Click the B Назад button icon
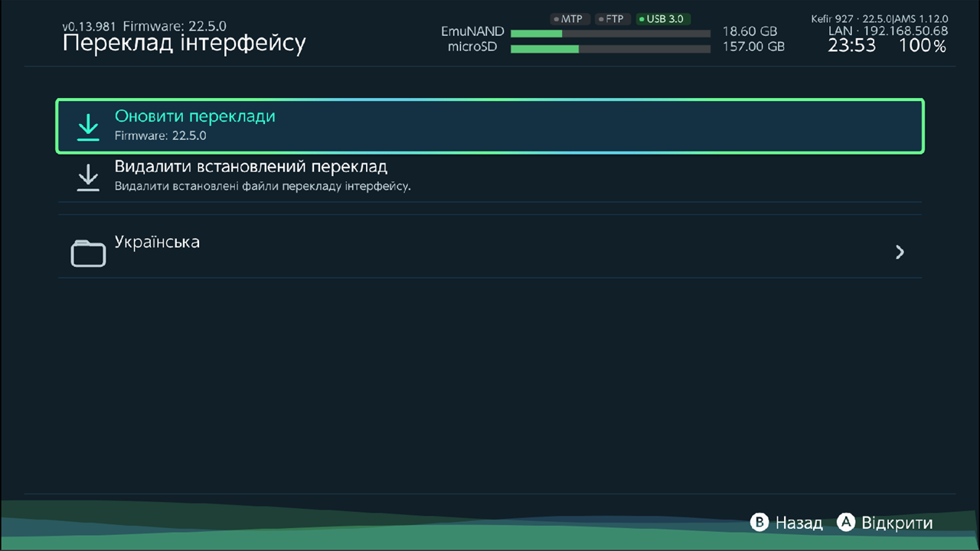Image resolution: width=980 pixels, height=551 pixels. point(759,523)
